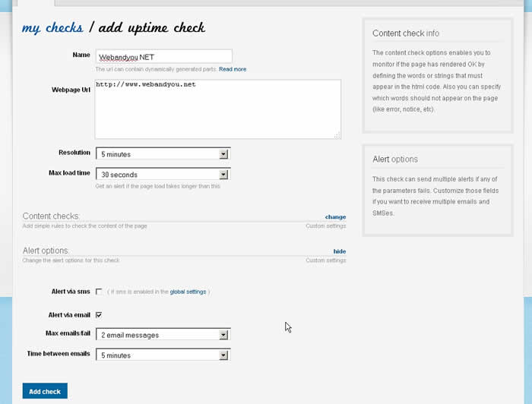Uncheck the Alert via email checkbox
This screenshot has width=532, height=404.
(x=99, y=314)
